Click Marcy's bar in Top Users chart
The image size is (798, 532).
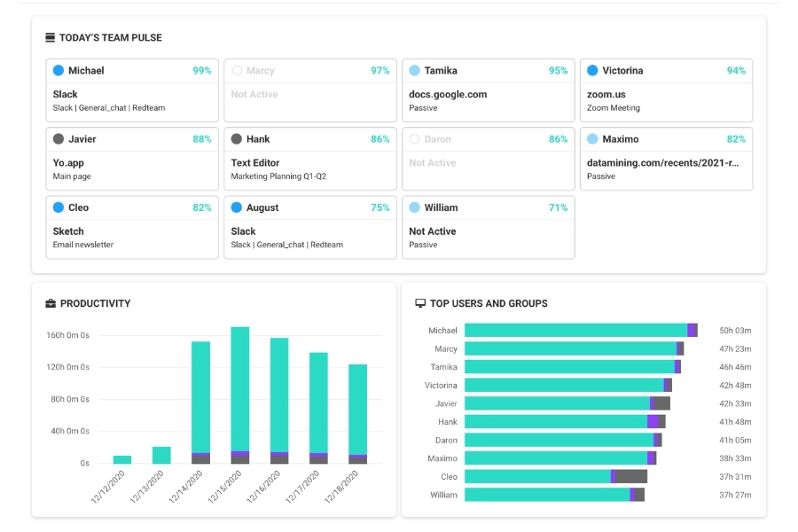(574, 348)
